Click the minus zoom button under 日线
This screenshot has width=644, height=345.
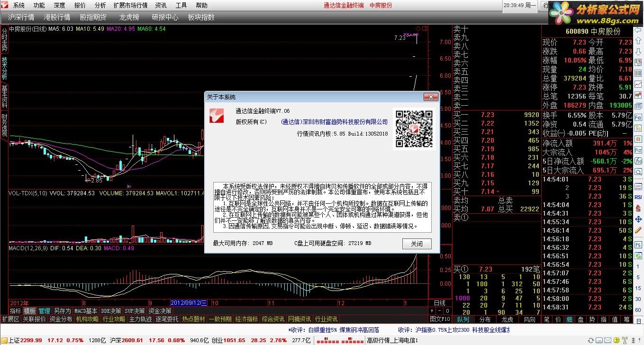point(440,310)
